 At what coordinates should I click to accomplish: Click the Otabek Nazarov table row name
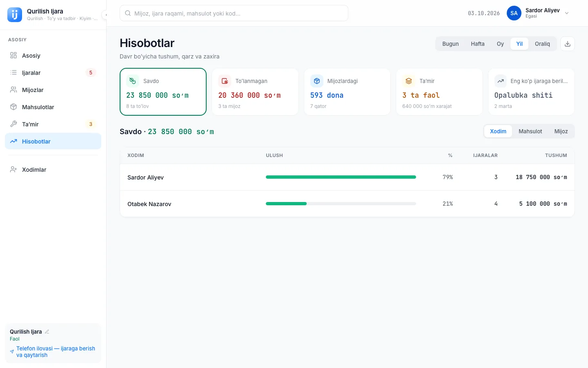click(x=149, y=204)
